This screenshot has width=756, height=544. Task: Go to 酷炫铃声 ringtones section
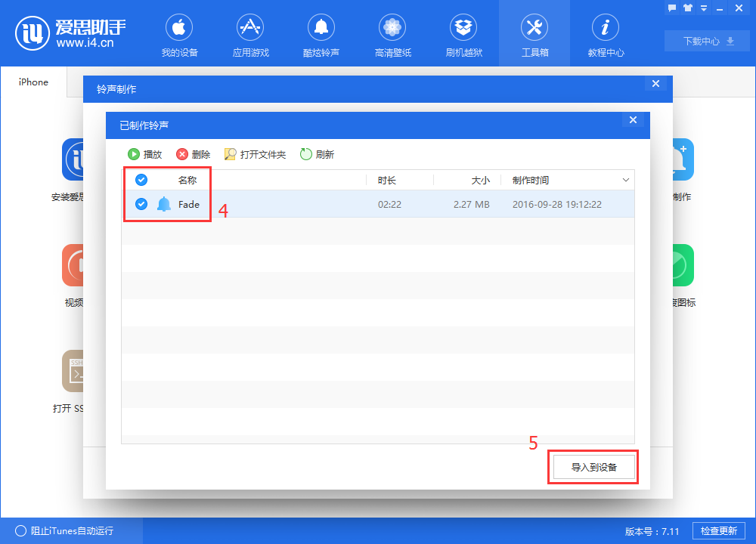coord(321,33)
